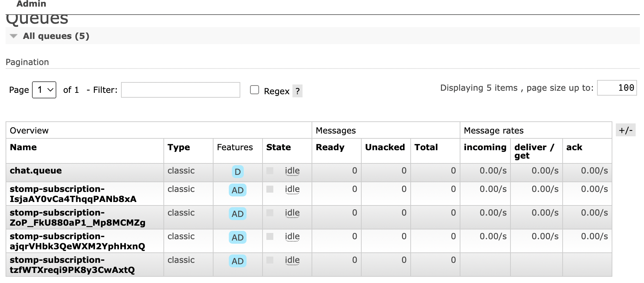Click the idle state in IsjaAY0vCa4ThqqPANb8xA row
The width and height of the screenshot is (644, 283).
click(x=292, y=189)
